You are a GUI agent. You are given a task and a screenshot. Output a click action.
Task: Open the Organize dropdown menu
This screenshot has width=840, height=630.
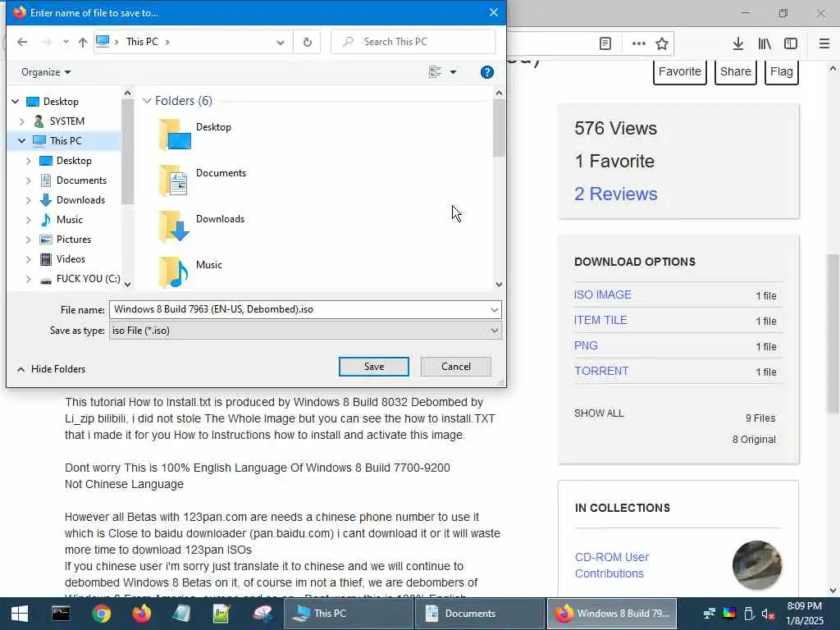[x=46, y=72]
